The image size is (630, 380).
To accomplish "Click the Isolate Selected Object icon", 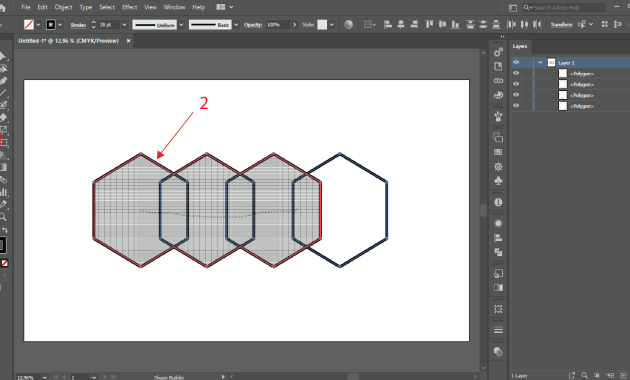I will [x=582, y=25].
